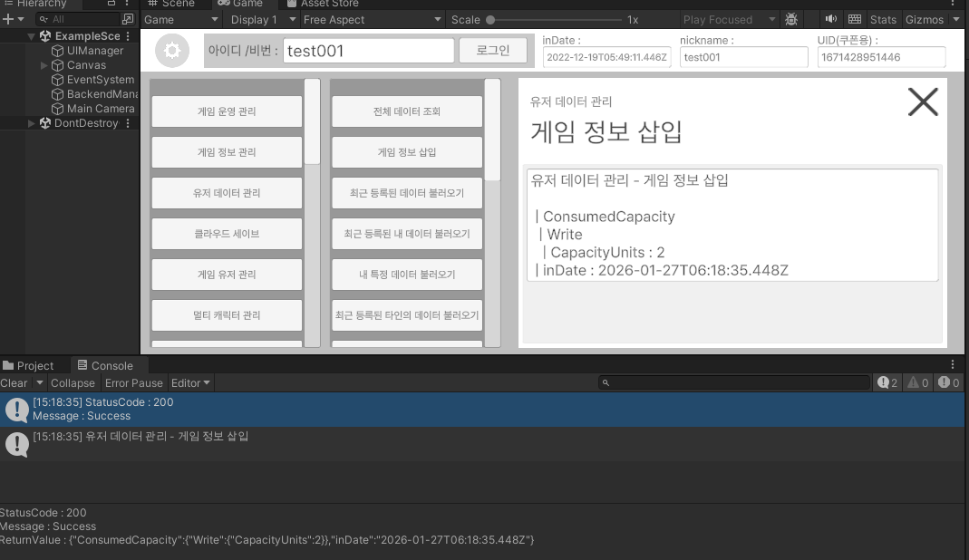
Task: Toggle console warning message filter
Action: click(x=917, y=383)
